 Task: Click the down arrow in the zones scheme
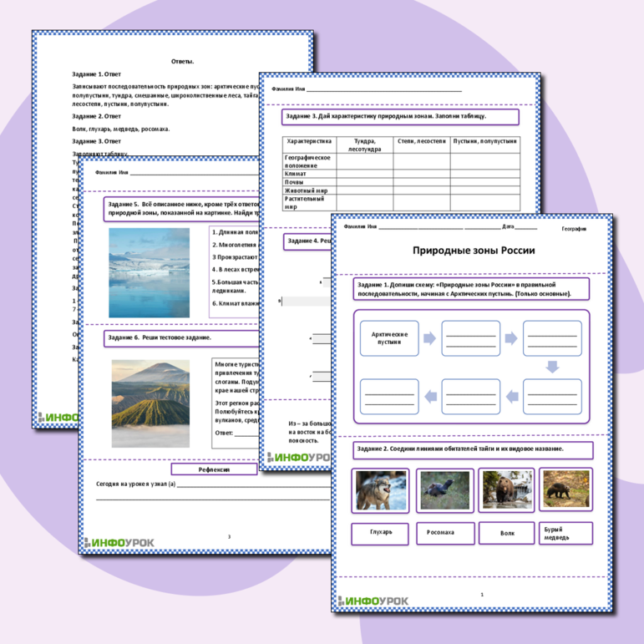(x=551, y=366)
